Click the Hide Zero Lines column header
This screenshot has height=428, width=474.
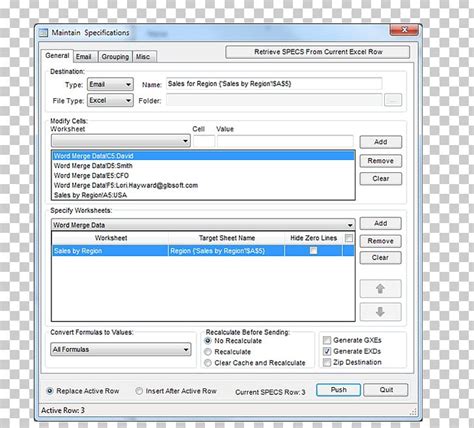(313, 238)
